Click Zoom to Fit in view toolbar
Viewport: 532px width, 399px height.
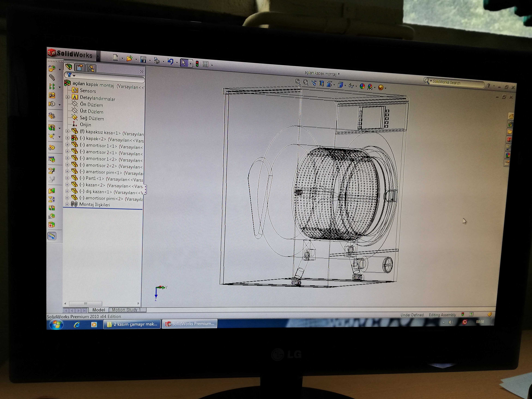click(298, 82)
